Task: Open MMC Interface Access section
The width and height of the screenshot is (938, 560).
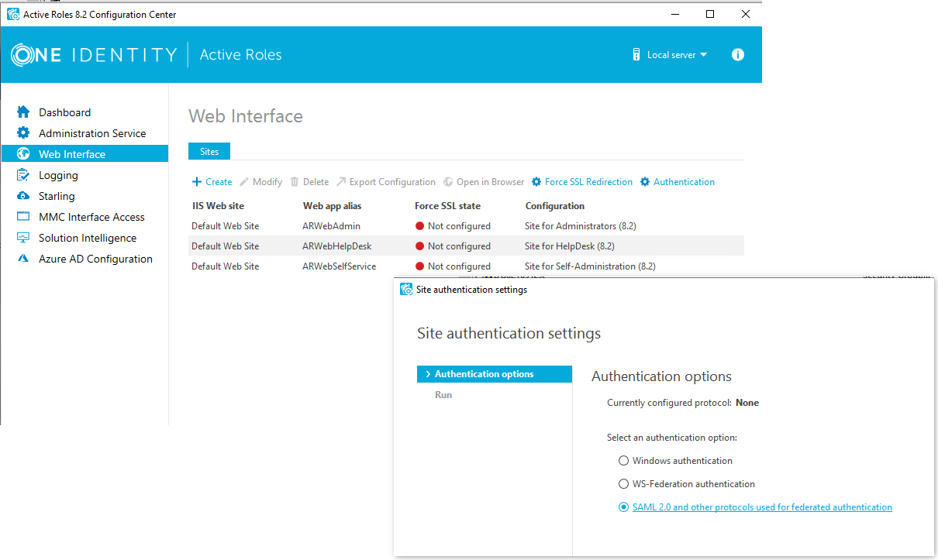Action: 91,217
